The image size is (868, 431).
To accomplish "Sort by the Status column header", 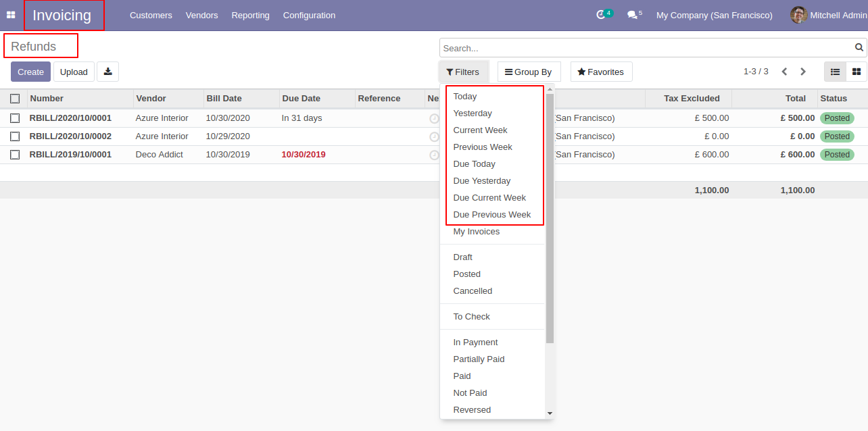I will [834, 99].
